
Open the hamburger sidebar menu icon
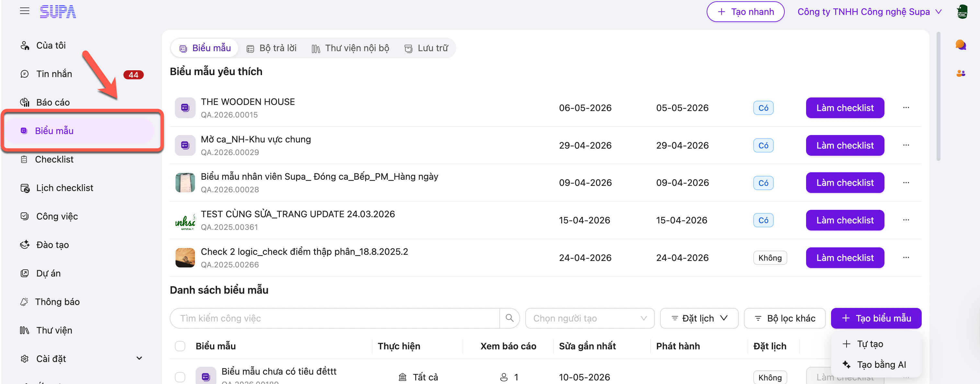[25, 11]
